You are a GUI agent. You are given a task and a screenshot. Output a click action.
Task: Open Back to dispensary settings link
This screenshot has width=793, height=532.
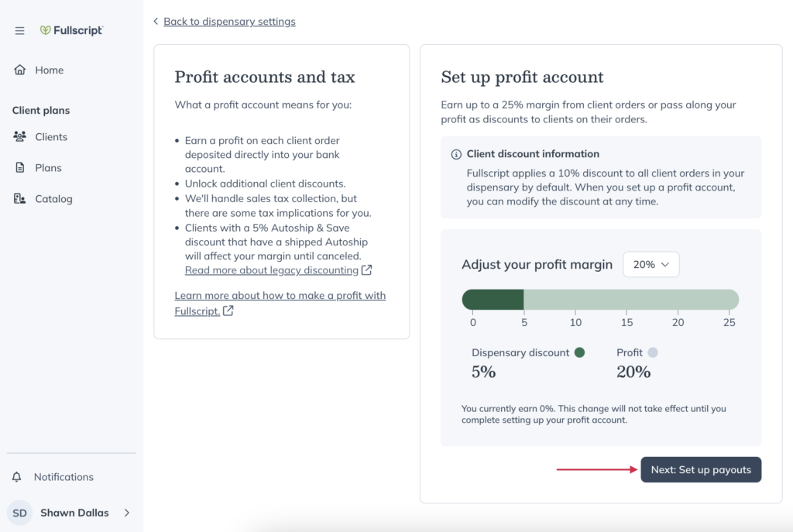[x=229, y=21]
